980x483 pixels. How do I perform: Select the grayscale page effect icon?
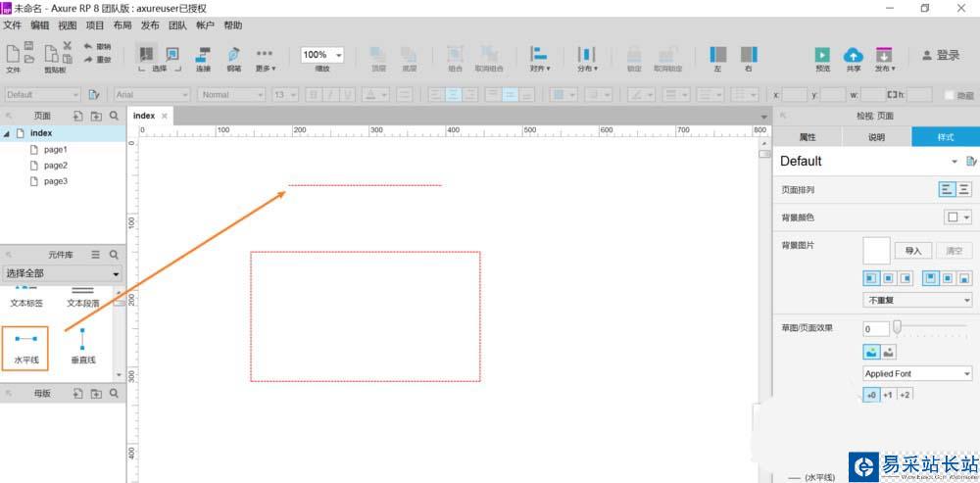pos(888,353)
